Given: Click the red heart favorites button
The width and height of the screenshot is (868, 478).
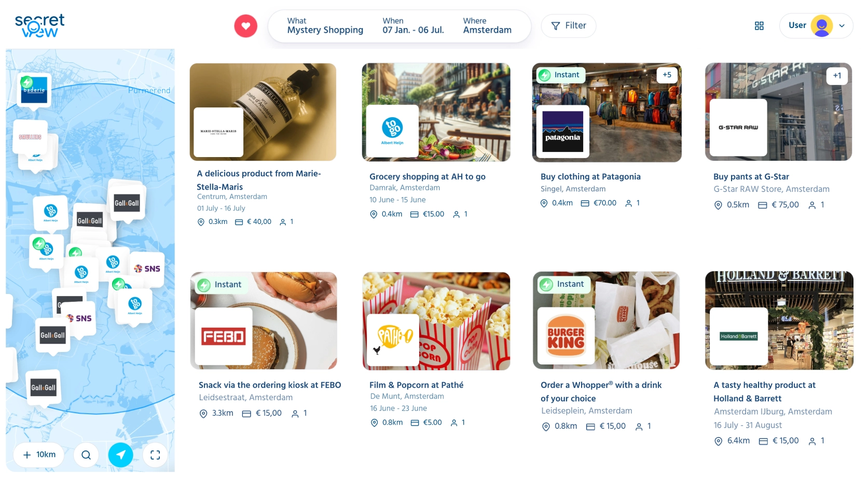Looking at the screenshot, I should (245, 26).
